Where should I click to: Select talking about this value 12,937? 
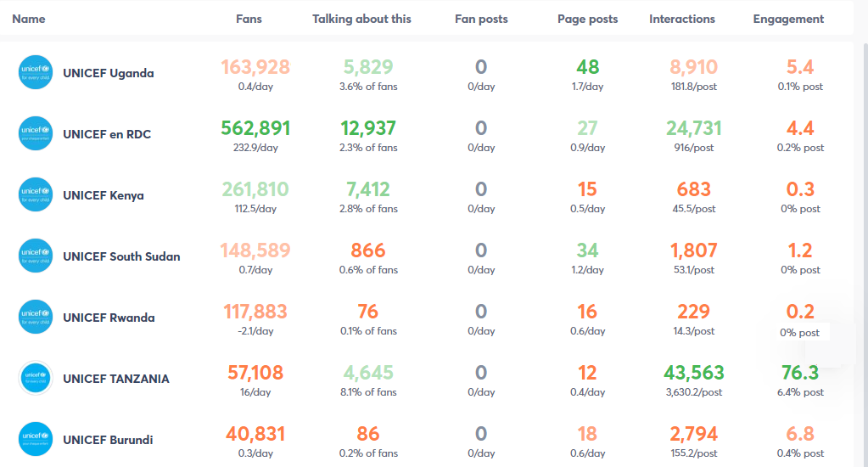point(368,128)
